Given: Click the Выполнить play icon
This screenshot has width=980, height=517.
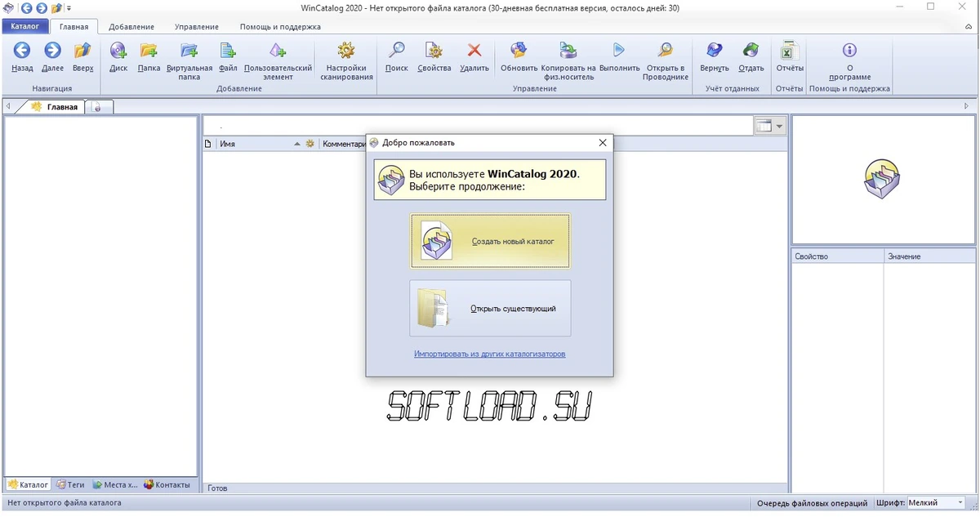Looking at the screenshot, I should 619,57.
